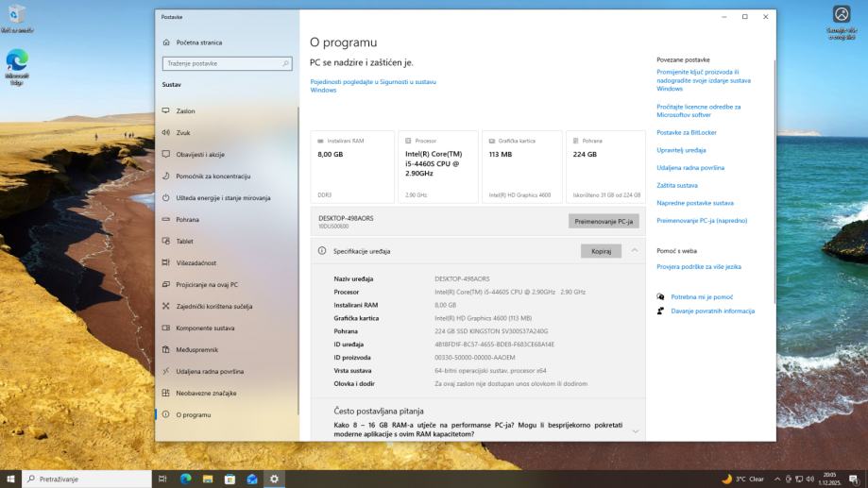Select the Višezadaćnost multitasking icon
This screenshot has width=868, height=488.
166,262
